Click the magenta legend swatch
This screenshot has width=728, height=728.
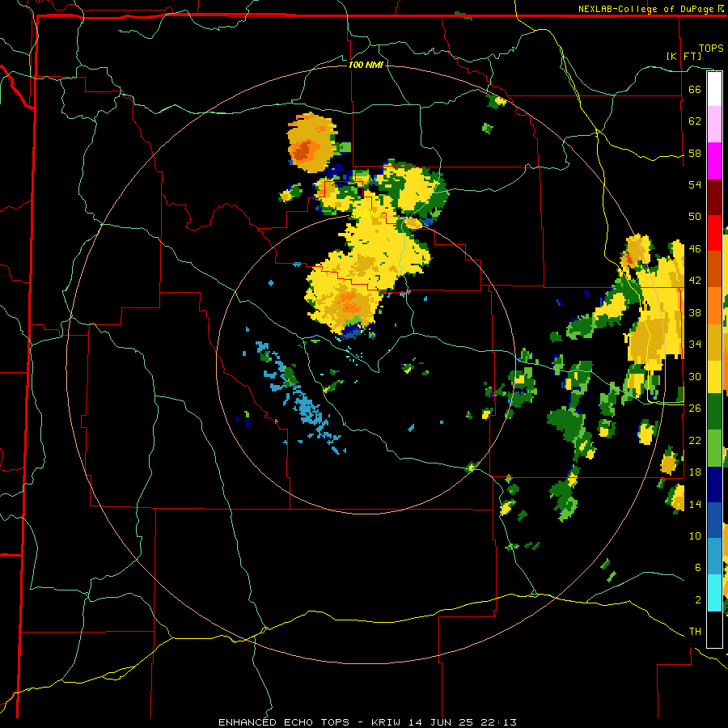click(x=714, y=161)
